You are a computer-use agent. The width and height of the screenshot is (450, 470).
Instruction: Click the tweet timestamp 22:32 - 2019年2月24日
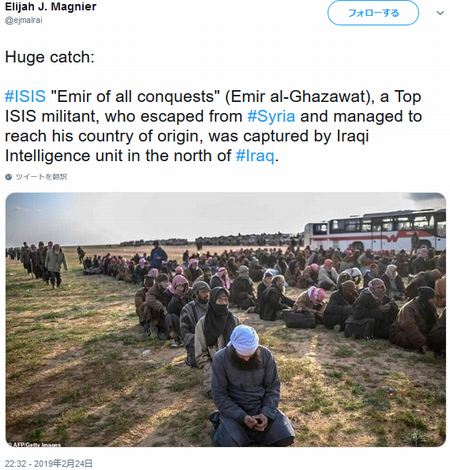pos(49,463)
